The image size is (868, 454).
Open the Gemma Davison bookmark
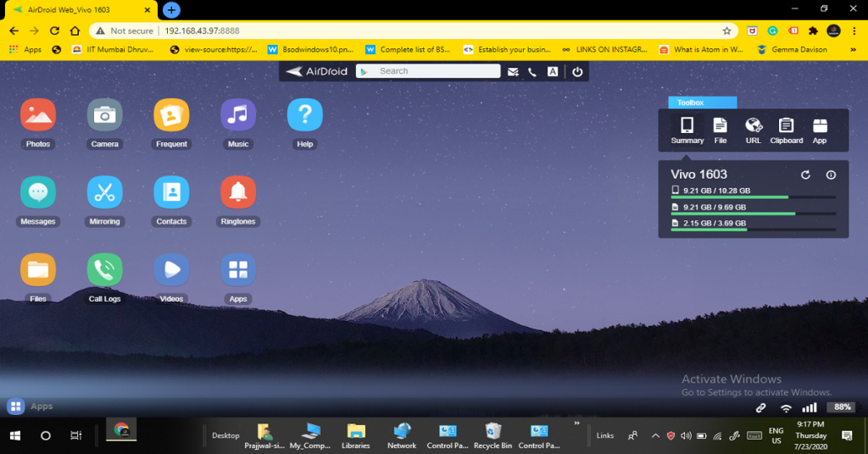click(793, 50)
